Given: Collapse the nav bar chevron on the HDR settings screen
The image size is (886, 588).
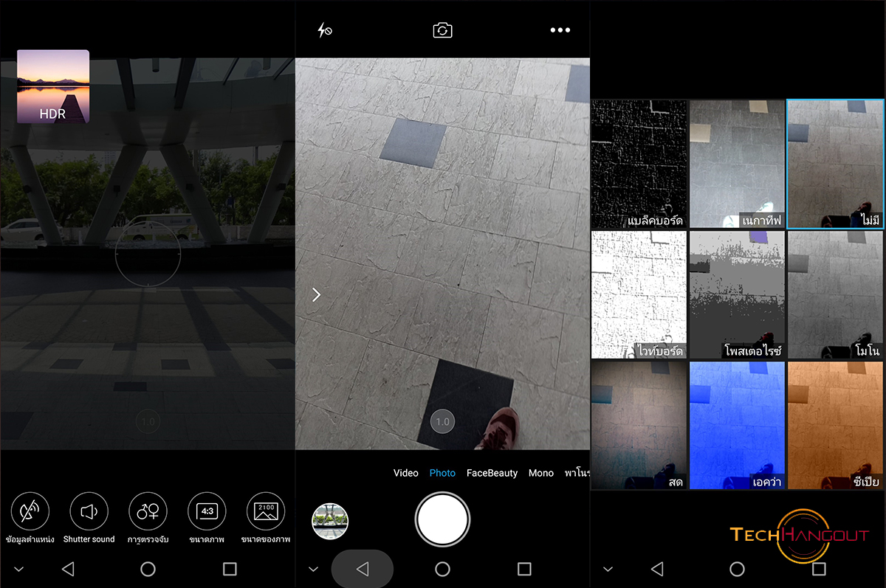Looking at the screenshot, I should point(19,570).
